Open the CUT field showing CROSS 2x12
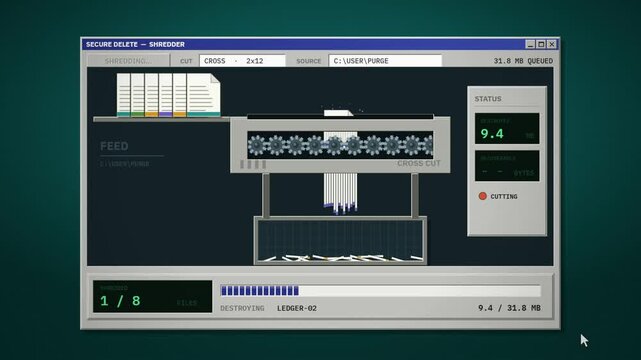The width and height of the screenshot is (641, 360). point(242,61)
